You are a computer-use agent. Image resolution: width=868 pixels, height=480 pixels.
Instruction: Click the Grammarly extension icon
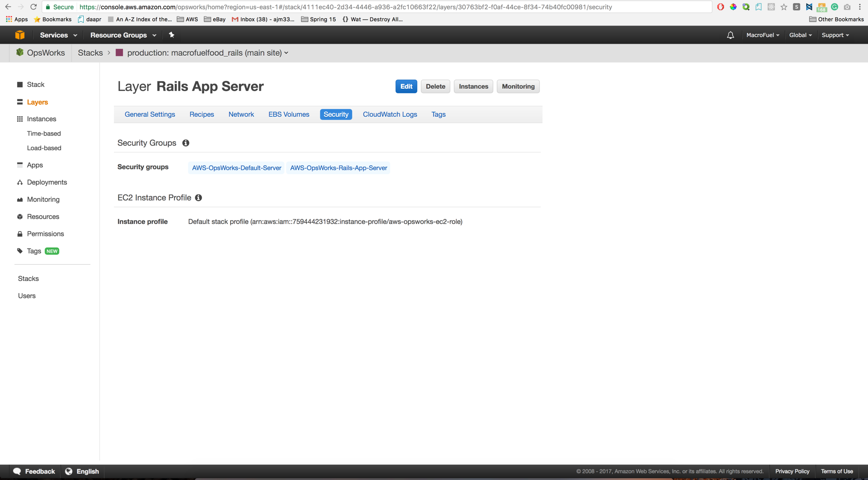click(834, 7)
